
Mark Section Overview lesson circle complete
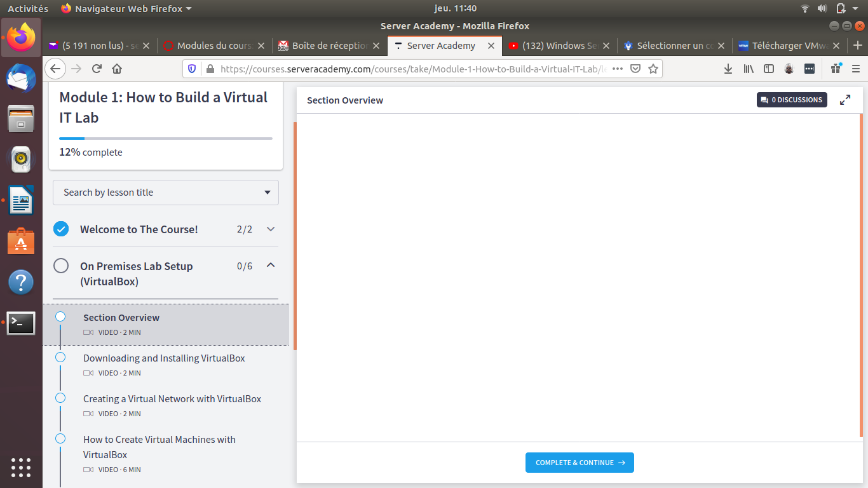[60, 316]
